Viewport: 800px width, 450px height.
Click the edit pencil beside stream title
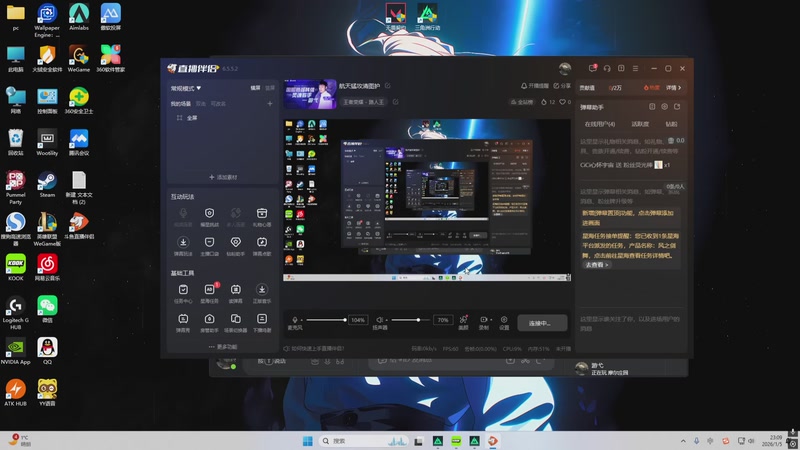388,86
